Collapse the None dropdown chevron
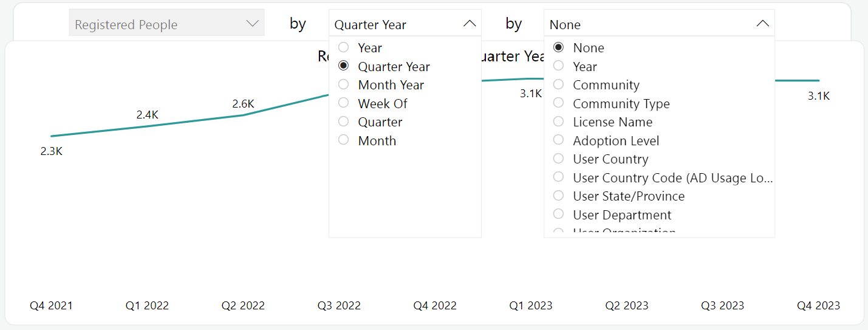This screenshot has width=868, height=330. (x=762, y=24)
